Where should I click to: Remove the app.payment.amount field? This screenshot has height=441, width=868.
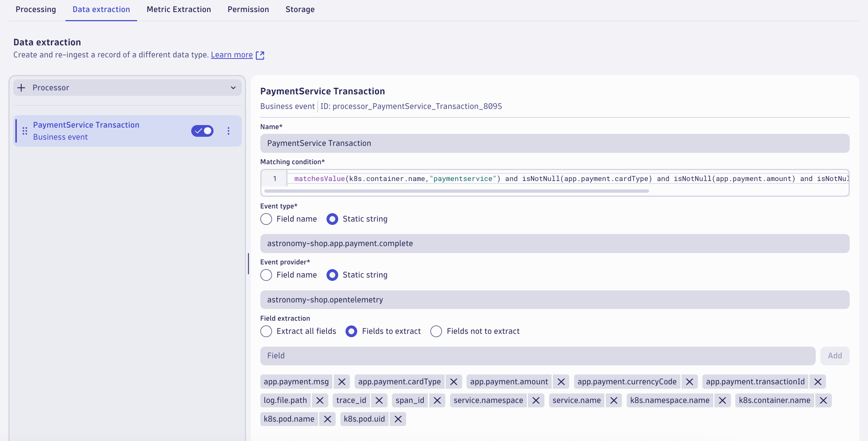pyautogui.click(x=561, y=382)
